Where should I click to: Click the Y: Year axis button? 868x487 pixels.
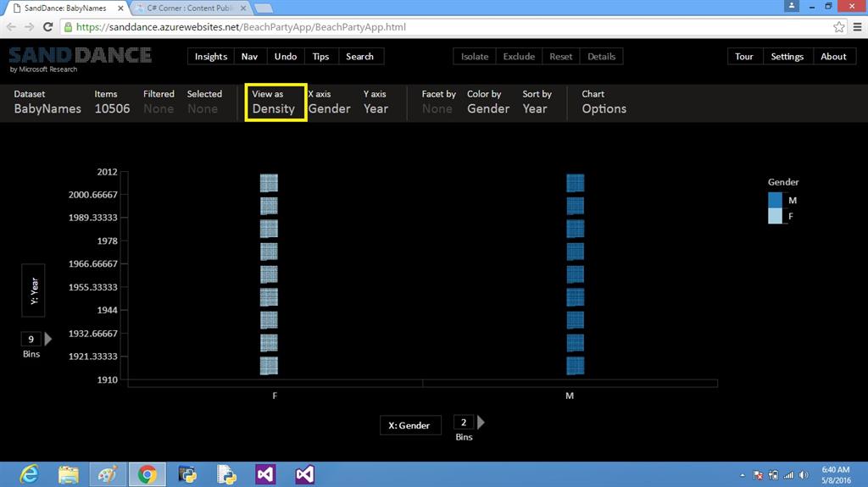click(x=33, y=290)
